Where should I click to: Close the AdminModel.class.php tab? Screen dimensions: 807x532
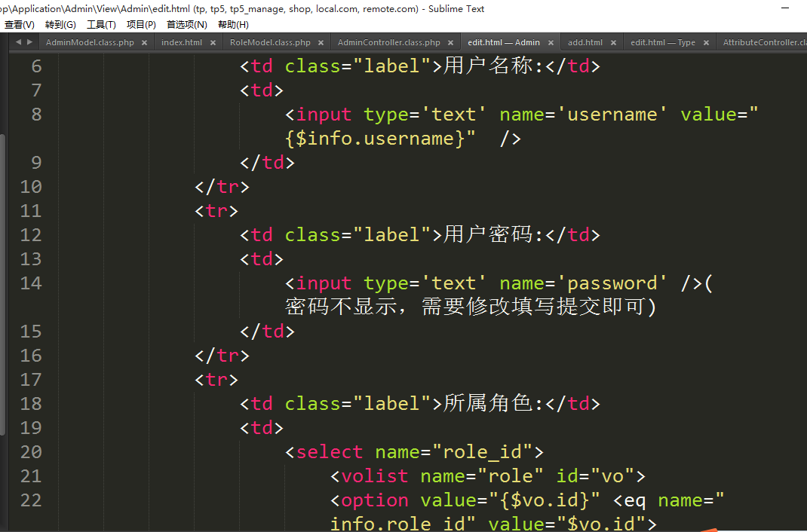144,43
